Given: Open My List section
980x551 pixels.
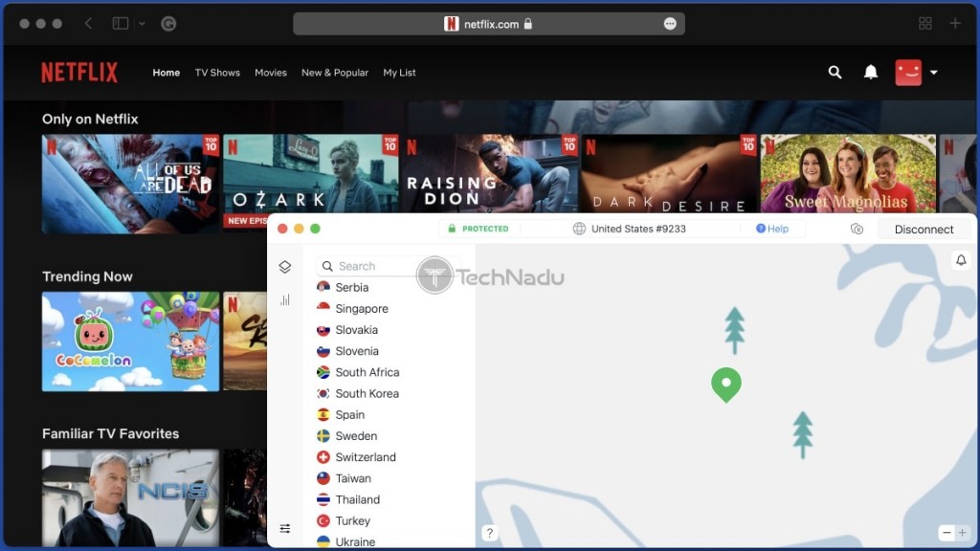Looking at the screenshot, I should [399, 73].
